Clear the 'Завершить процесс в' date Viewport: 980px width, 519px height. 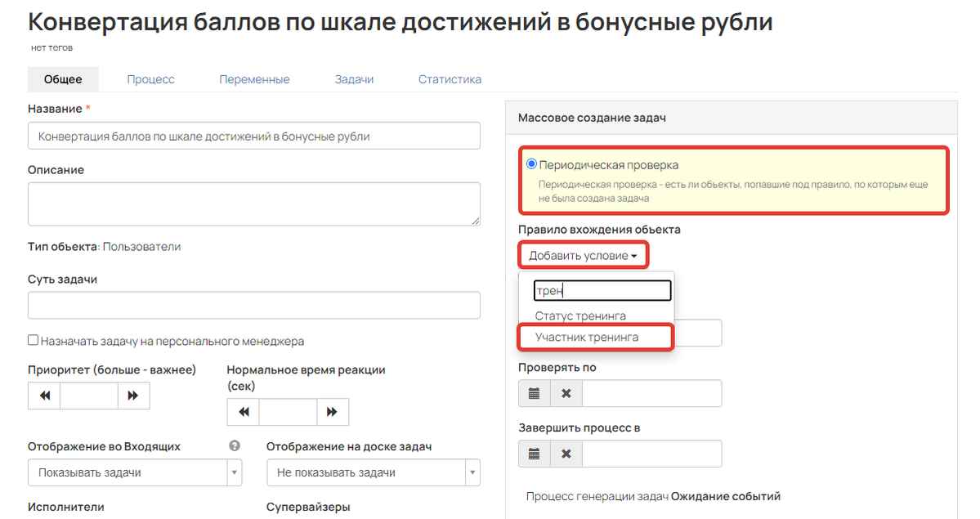[x=566, y=454]
